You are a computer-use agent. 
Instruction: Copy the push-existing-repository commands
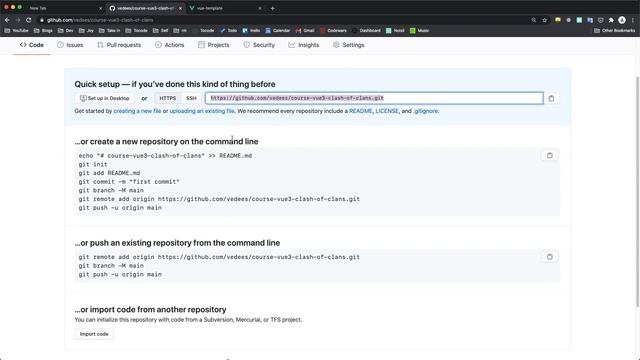[549, 257]
